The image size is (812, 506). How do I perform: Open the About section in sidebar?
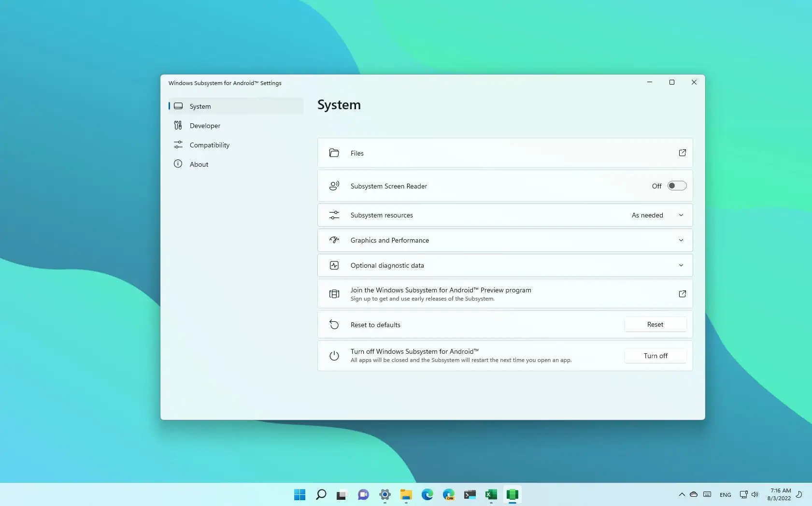(x=236, y=164)
